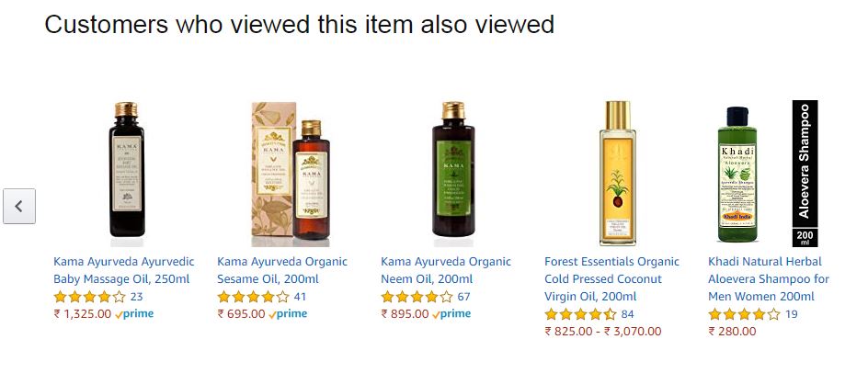Open Kama Ayurveda Sesame Oil product image
The image size is (868, 373).
pos(291,174)
